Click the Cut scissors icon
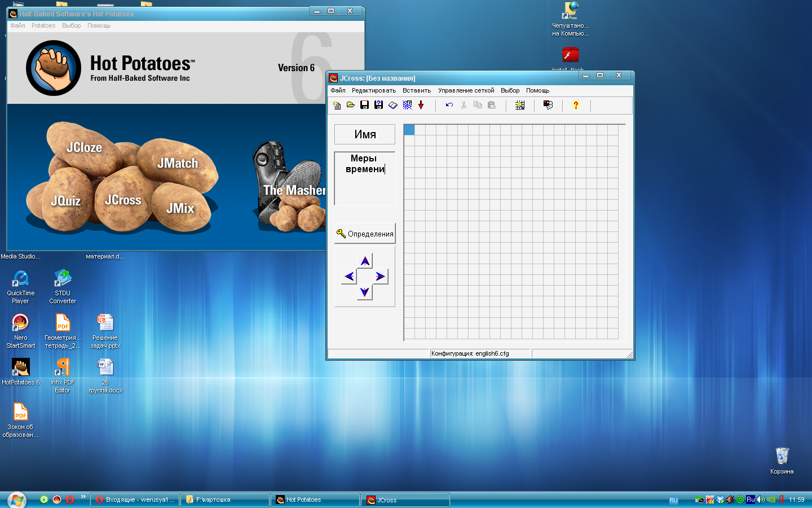This screenshot has width=812, height=508. [x=464, y=105]
